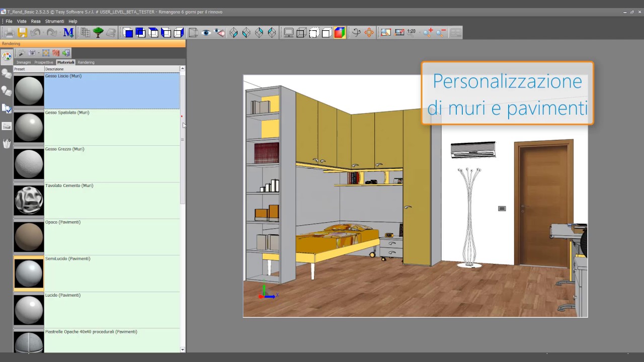The width and height of the screenshot is (644, 362).
Task: Click the eye with cone icon
Action: (219, 33)
